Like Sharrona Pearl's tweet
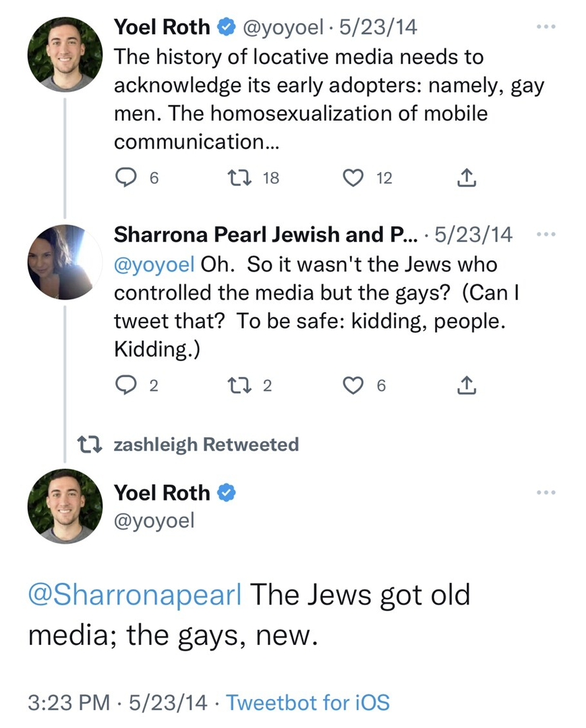This screenshot has width=586, height=728. click(x=352, y=385)
